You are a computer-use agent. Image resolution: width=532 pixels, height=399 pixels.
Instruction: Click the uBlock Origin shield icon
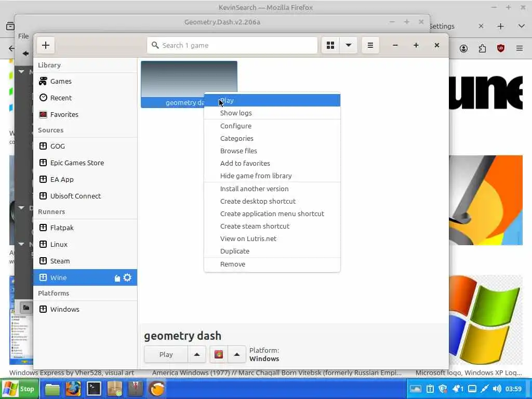point(501,48)
